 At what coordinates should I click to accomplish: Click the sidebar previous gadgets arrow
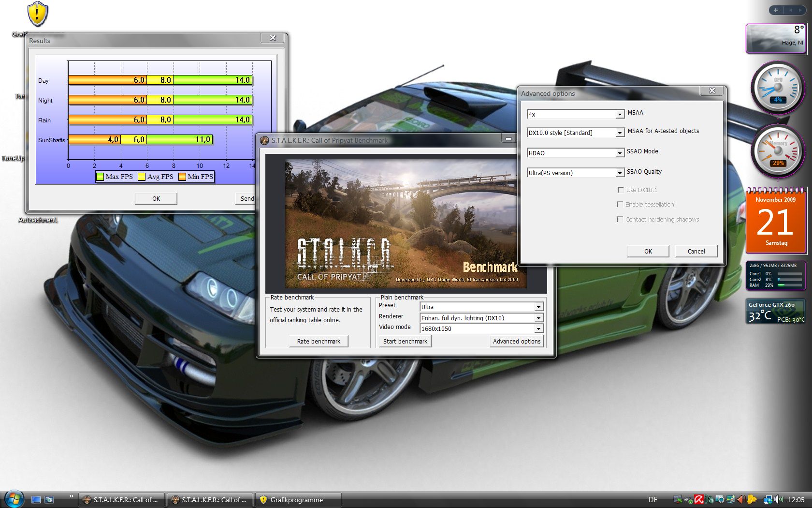point(791,10)
